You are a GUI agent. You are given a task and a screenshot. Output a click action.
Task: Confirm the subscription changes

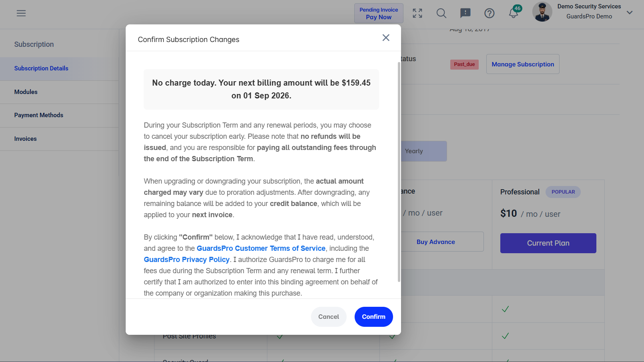click(x=374, y=317)
